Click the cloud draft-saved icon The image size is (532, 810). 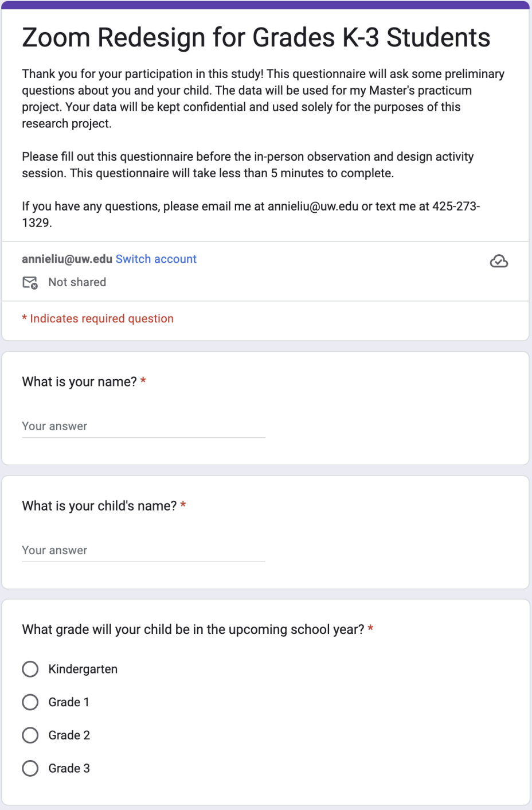[499, 262]
